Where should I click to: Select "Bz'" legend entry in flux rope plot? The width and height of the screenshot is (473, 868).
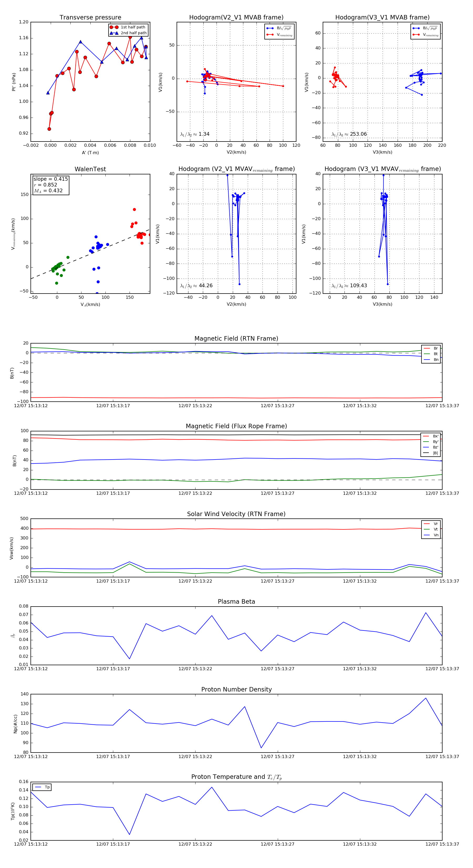tap(431, 447)
